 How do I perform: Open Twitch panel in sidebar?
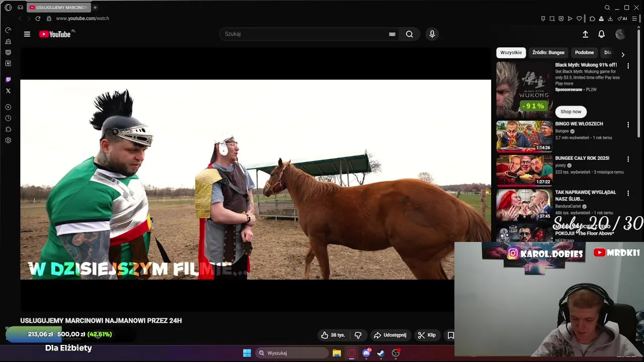(x=8, y=79)
